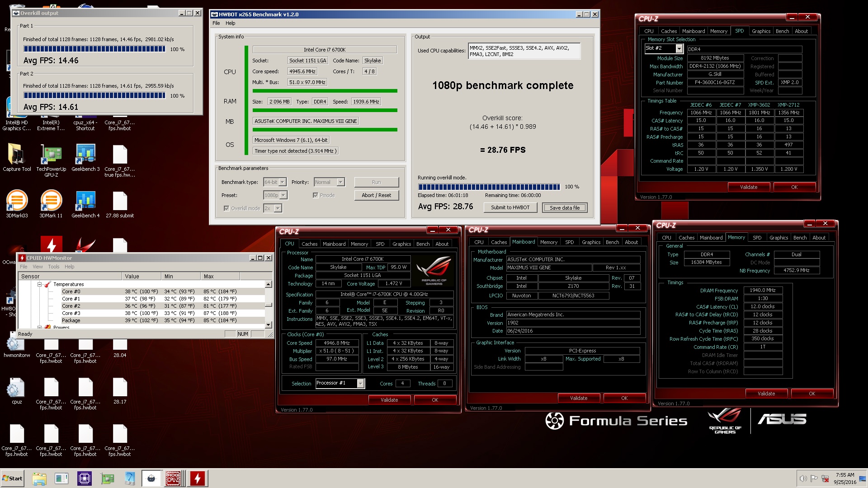Open the TechPowerUp GPU-Z desktop icon
The width and height of the screenshot is (868, 488).
click(x=51, y=161)
